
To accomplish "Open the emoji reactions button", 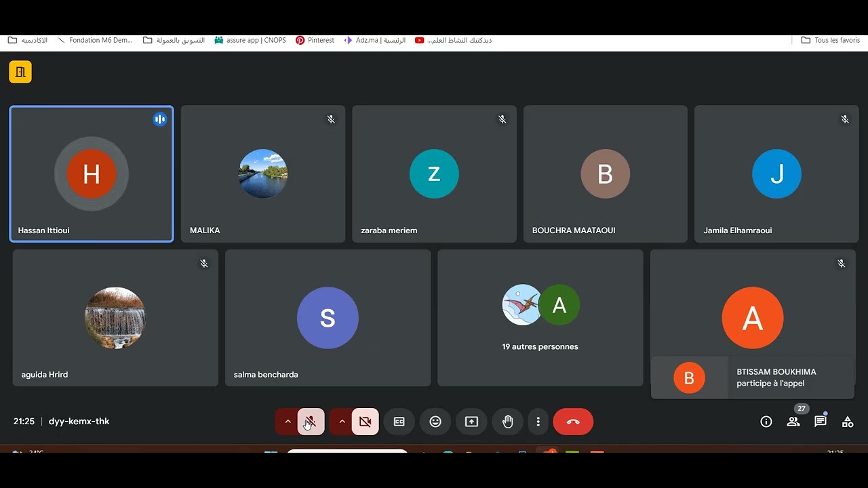I will click(x=435, y=422).
